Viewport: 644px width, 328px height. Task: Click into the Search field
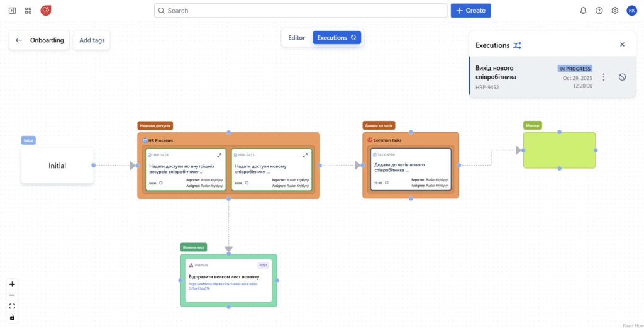(300, 11)
